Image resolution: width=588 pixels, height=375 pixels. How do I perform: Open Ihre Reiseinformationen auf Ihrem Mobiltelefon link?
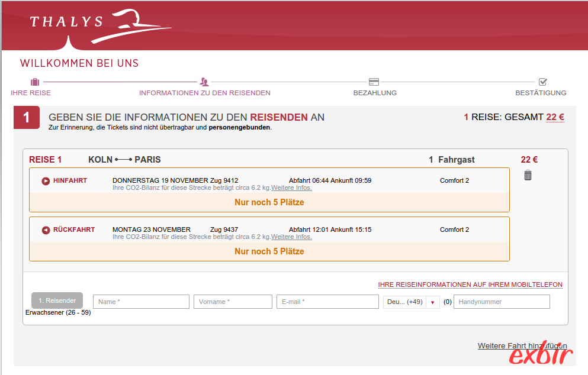pos(470,285)
